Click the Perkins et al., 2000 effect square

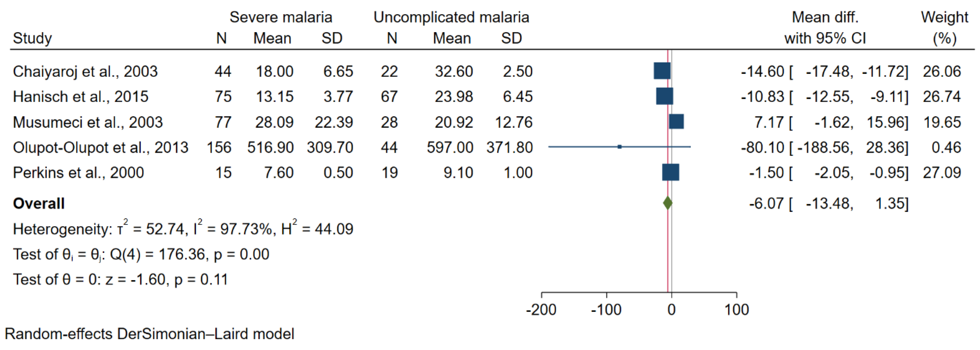pyautogui.click(x=670, y=172)
